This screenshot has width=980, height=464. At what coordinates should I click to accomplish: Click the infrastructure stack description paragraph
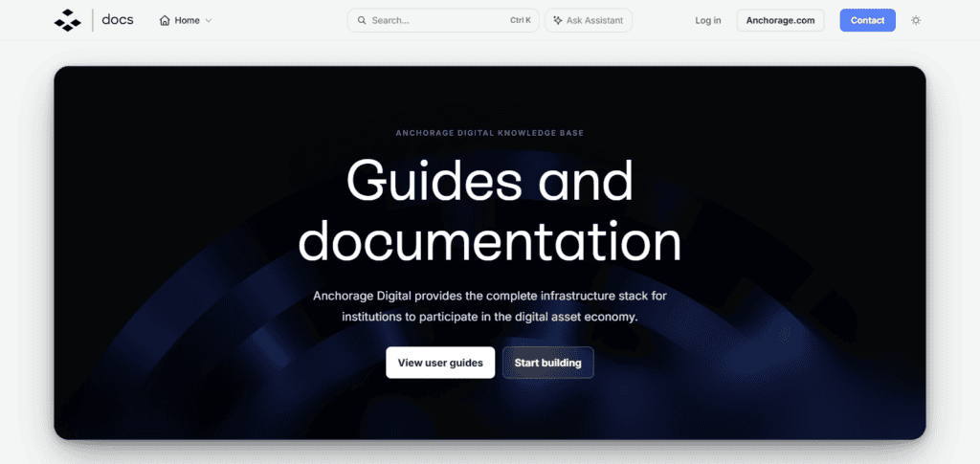pyautogui.click(x=489, y=306)
